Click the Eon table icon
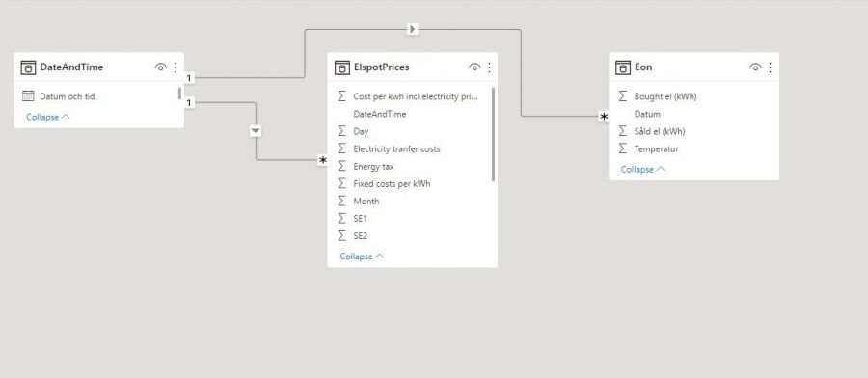868x378 pixels. 623,67
